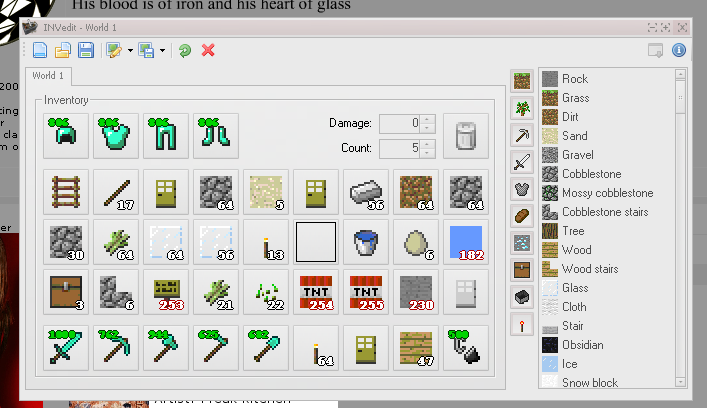Click the item list vertical scrollbar
This screenshot has width=707, height=408.
tap(681, 230)
